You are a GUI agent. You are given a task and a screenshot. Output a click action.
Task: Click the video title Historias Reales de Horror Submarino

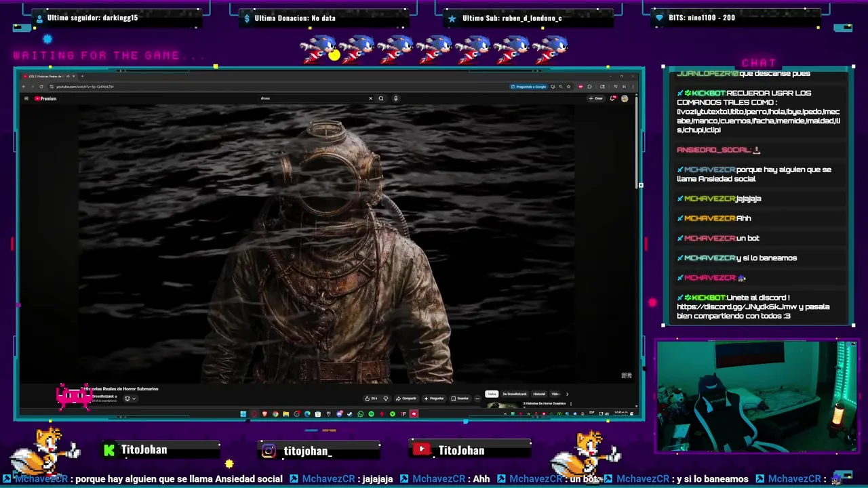(121, 389)
